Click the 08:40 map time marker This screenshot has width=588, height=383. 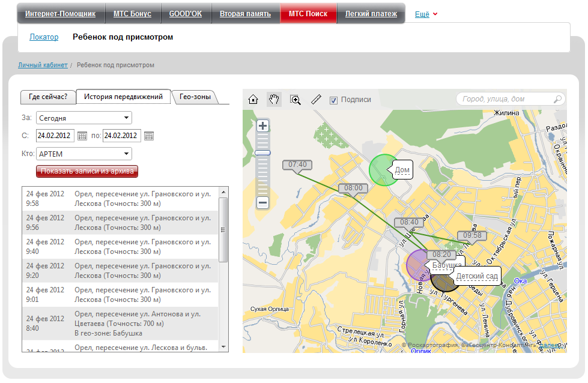click(409, 222)
